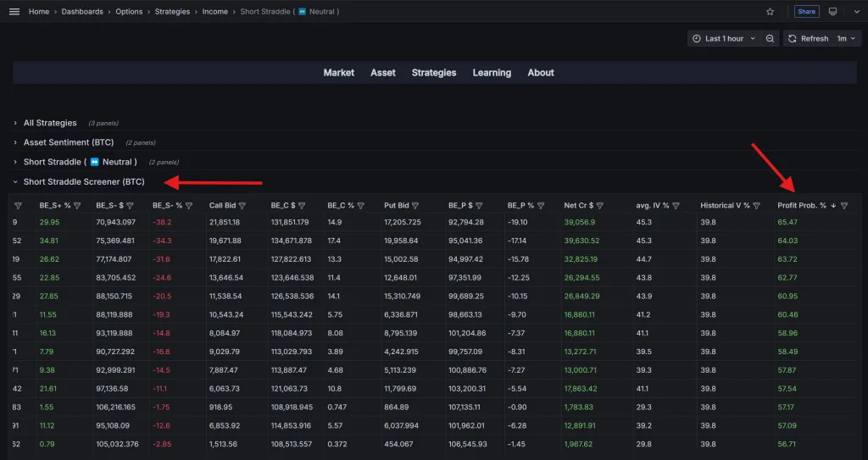Filter the Call Bid column

tap(242, 206)
